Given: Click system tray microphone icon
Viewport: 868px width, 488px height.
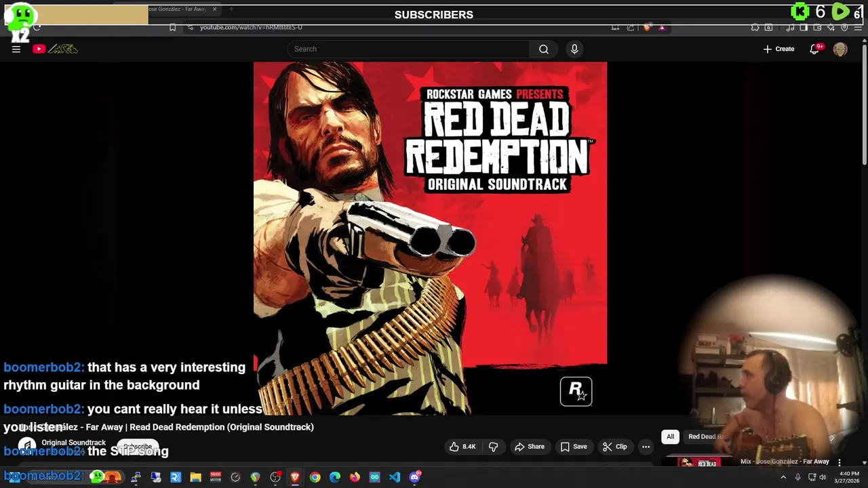Looking at the screenshot, I should pyautogui.click(x=797, y=477).
